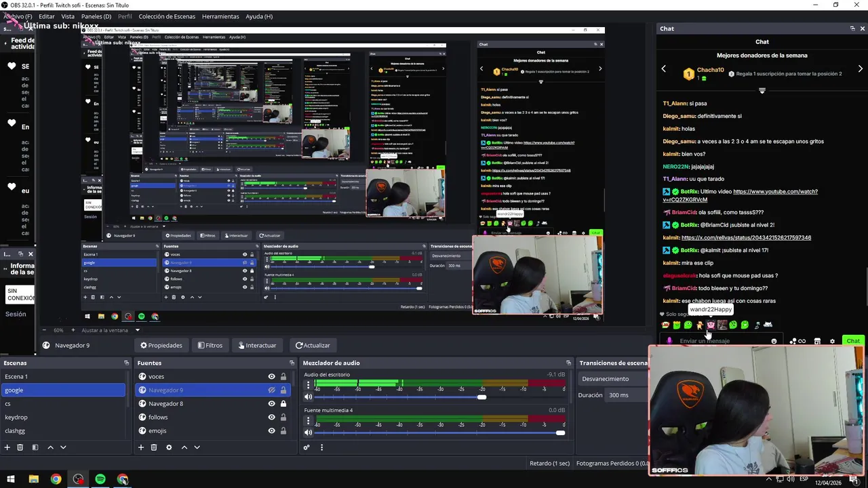Move selected scene down
This screenshot has width=868, height=488.
(x=63, y=447)
